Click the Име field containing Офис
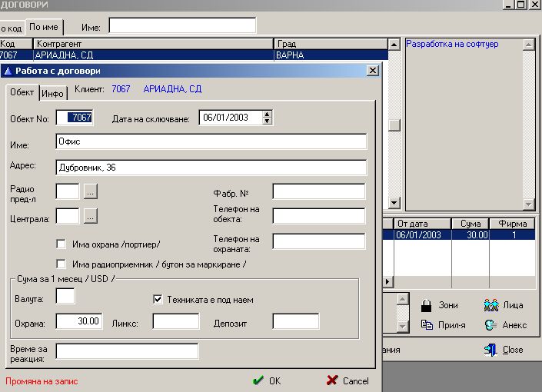The height and width of the screenshot is (392, 542). [x=211, y=141]
